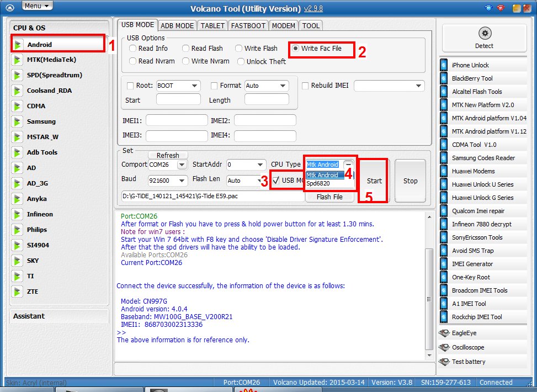The height and width of the screenshot is (392, 537).
Task: Toggle the USB Mode checkbox
Action: pyautogui.click(x=276, y=180)
